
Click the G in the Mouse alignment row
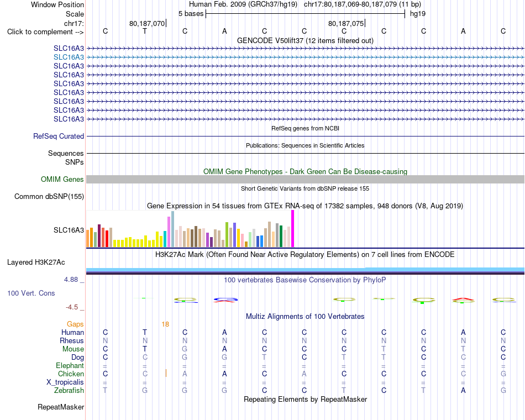point(185,349)
